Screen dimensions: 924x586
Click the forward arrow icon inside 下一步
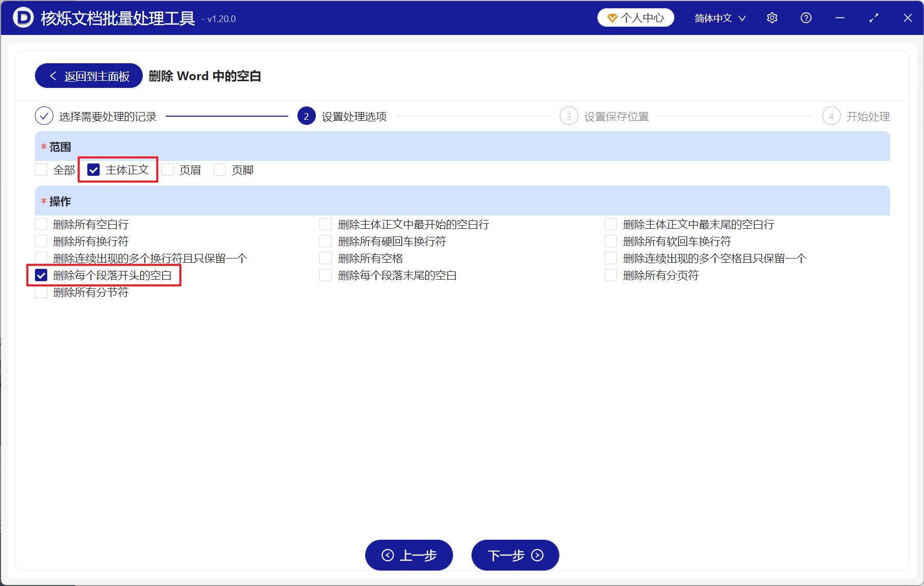[536, 556]
